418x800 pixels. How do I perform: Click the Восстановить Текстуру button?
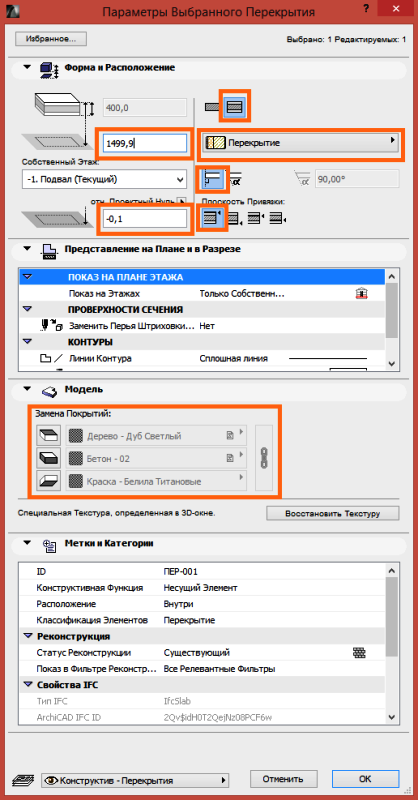333,513
